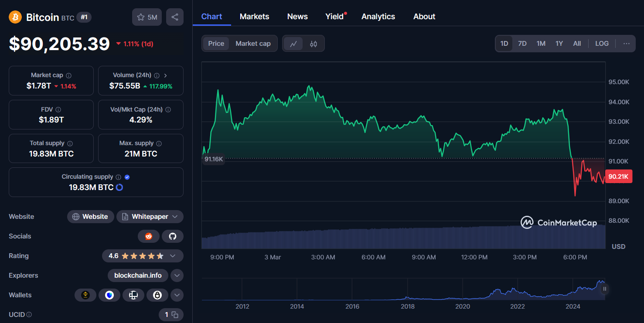Click the Website button

[x=90, y=217]
